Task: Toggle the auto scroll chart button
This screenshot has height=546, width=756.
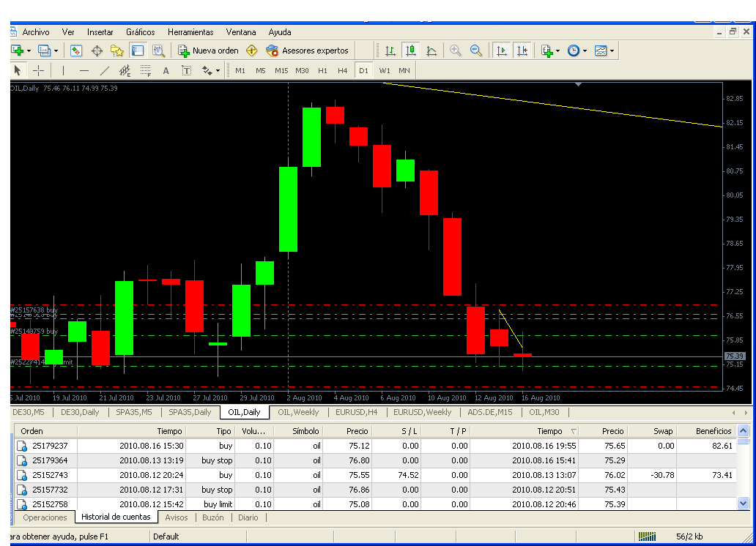Action: tap(502, 51)
